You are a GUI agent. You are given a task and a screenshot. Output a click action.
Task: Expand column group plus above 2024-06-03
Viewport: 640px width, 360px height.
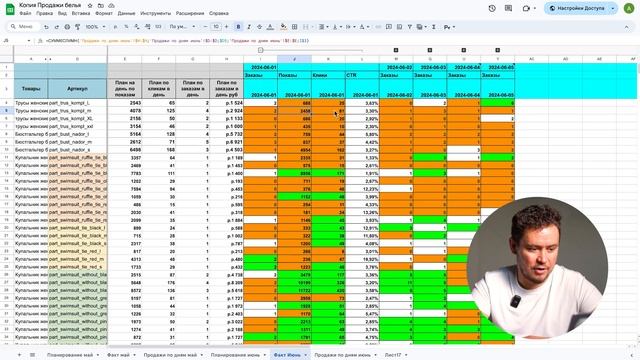pyautogui.click(x=430, y=50)
